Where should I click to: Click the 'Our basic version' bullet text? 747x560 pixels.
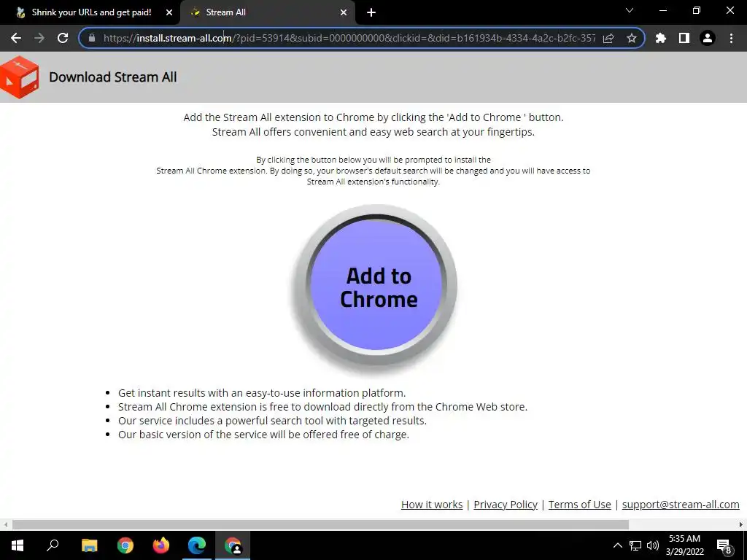click(263, 435)
